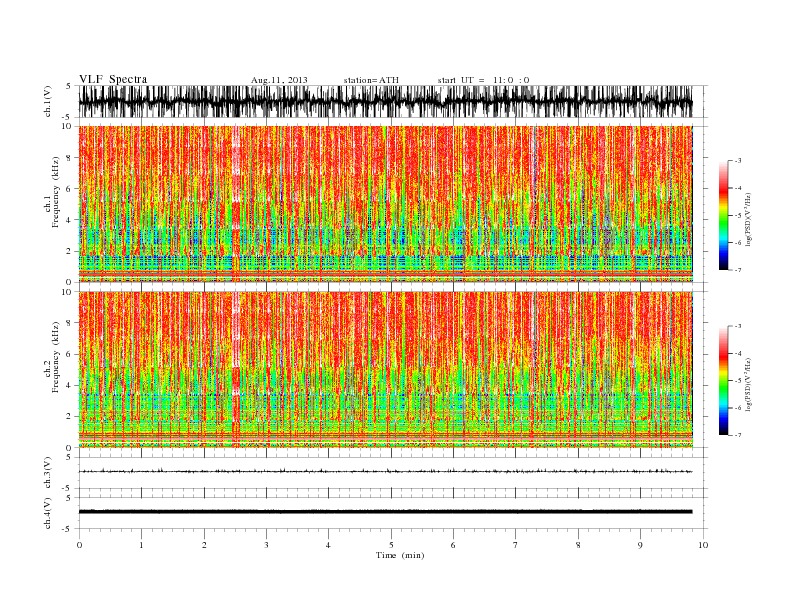
Task: Click the ch.2 color bar 'log(PSD)(V²/Hz)' label
Action: pyautogui.click(x=748, y=384)
